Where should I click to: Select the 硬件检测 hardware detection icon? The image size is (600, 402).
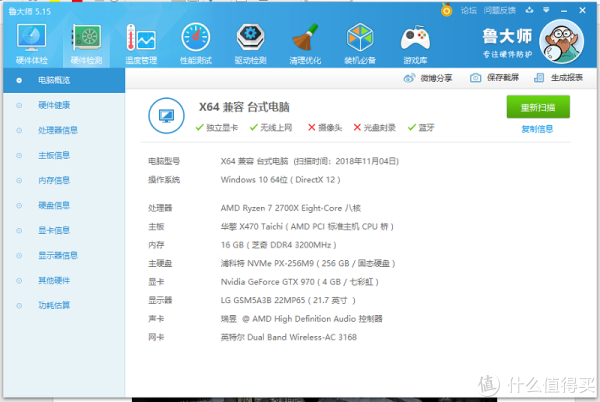tap(86, 44)
